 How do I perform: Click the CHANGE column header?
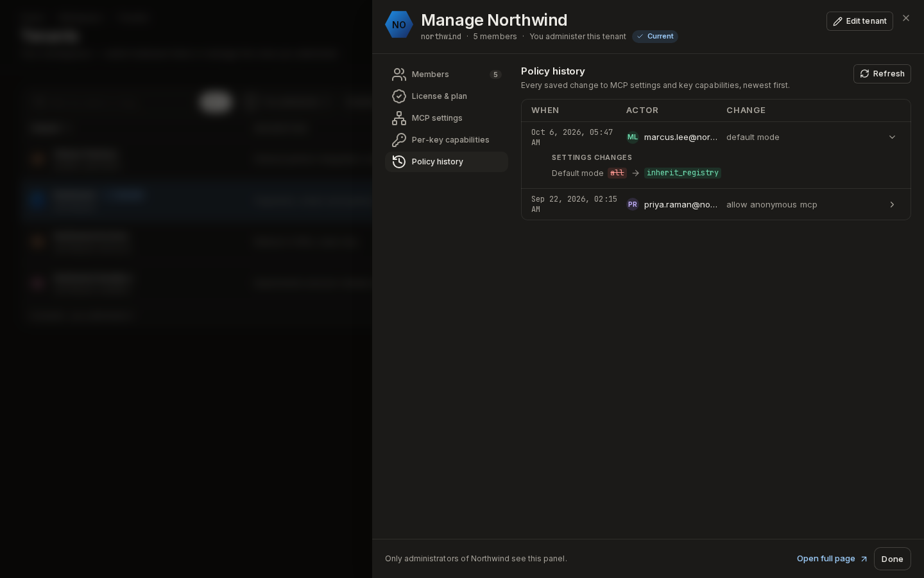coord(746,110)
